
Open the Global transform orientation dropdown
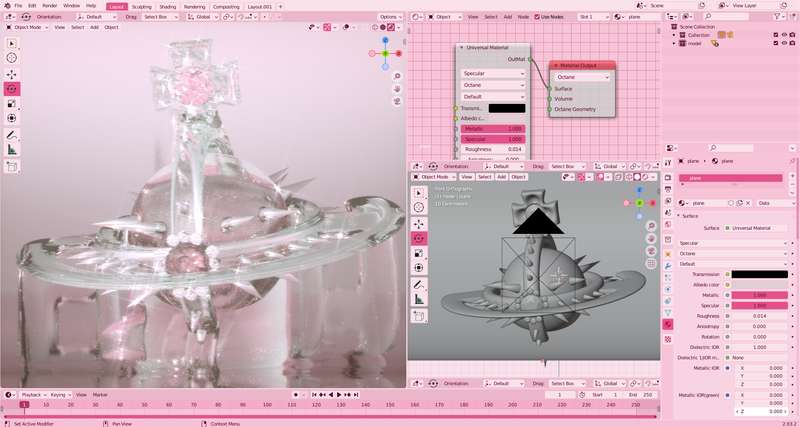coord(201,17)
